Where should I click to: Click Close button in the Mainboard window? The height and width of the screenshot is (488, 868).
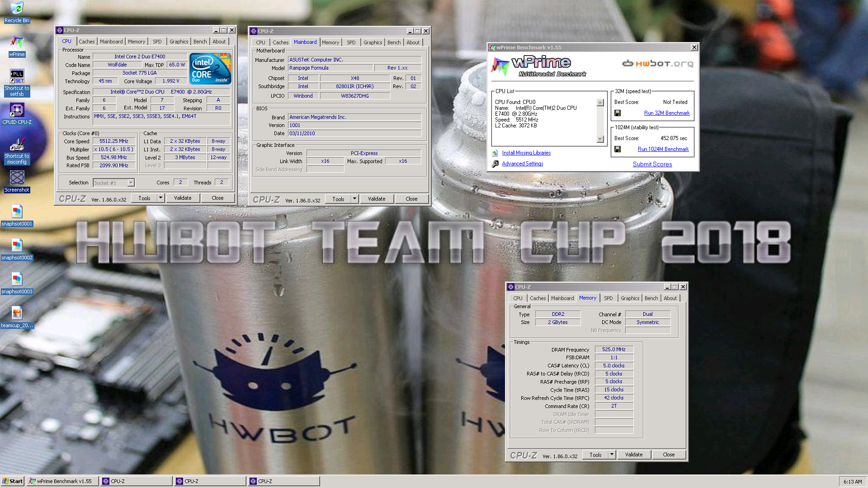pyautogui.click(x=411, y=199)
